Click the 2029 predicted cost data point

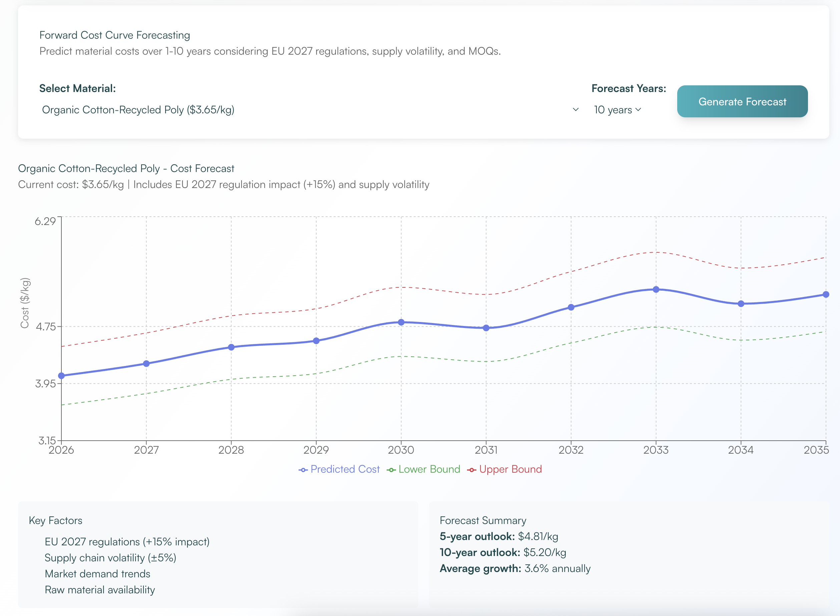[x=316, y=341]
